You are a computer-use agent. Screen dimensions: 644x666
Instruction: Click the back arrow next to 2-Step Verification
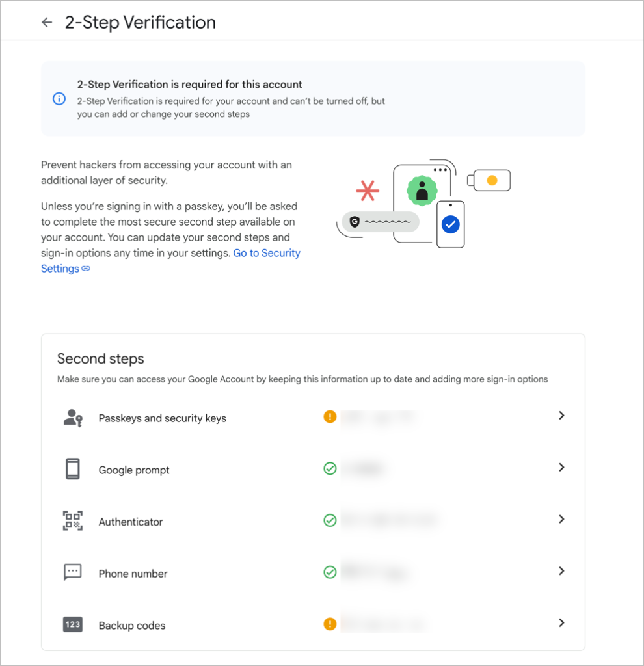pos(46,21)
